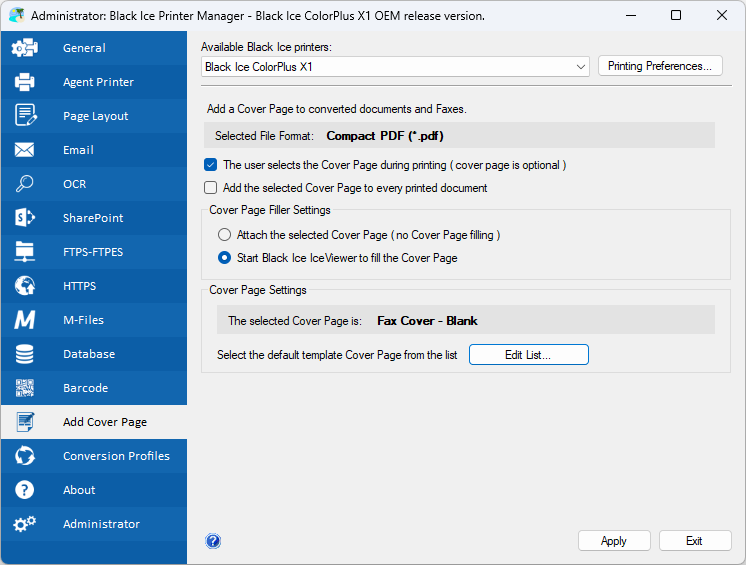The width and height of the screenshot is (746, 565).
Task: Click the Email envelope icon
Action: click(24, 150)
